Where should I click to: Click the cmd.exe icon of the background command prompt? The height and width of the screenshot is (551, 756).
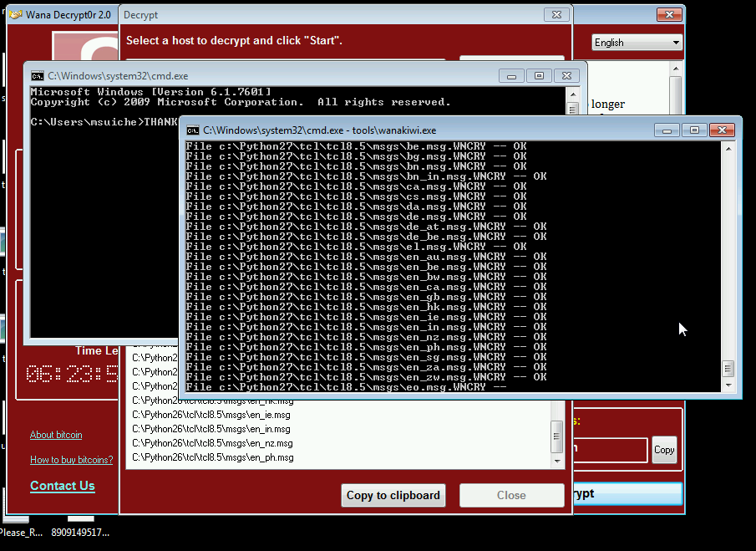(37, 76)
